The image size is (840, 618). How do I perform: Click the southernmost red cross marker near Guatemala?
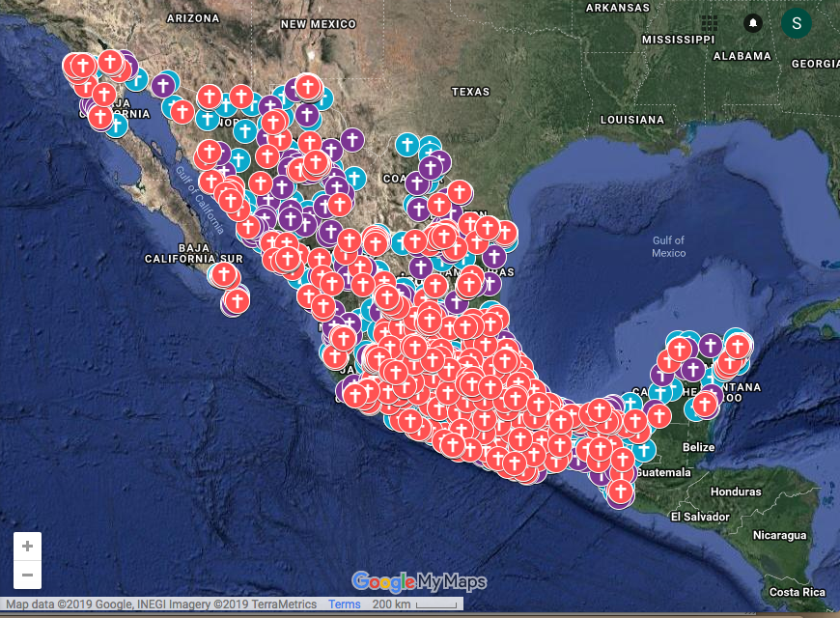point(620,490)
